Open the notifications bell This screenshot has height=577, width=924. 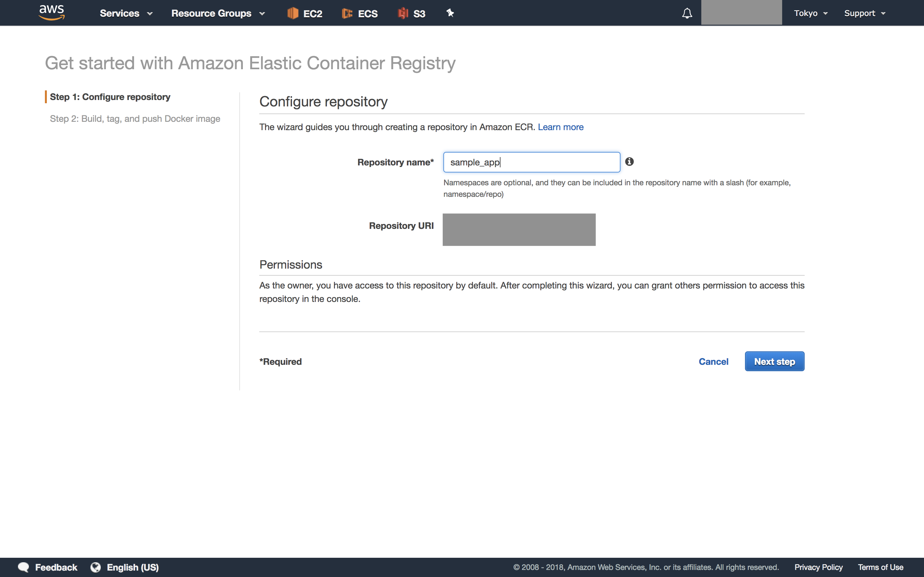pyautogui.click(x=687, y=13)
